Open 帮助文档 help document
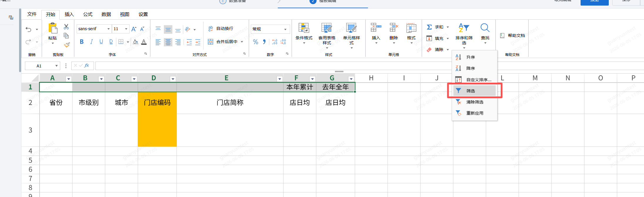The height and width of the screenshot is (197, 644). (x=512, y=35)
